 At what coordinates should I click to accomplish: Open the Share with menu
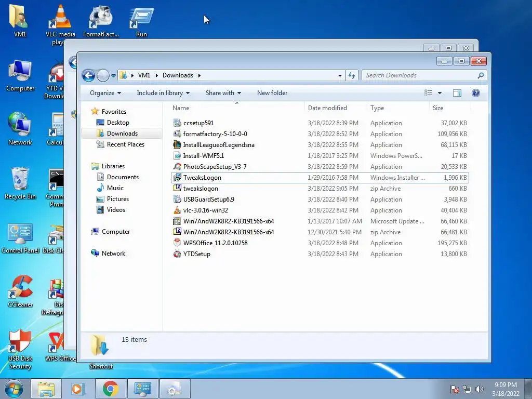click(x=223, y=93)
